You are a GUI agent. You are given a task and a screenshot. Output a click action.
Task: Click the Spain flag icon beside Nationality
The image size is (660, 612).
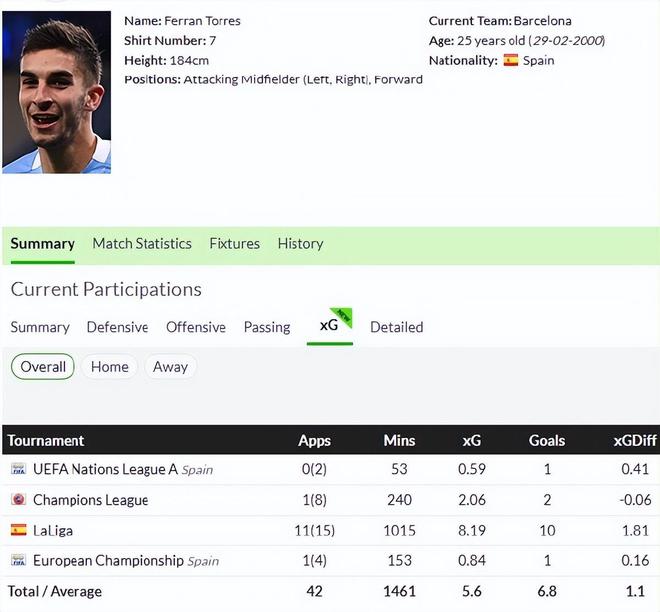(510, 60)
